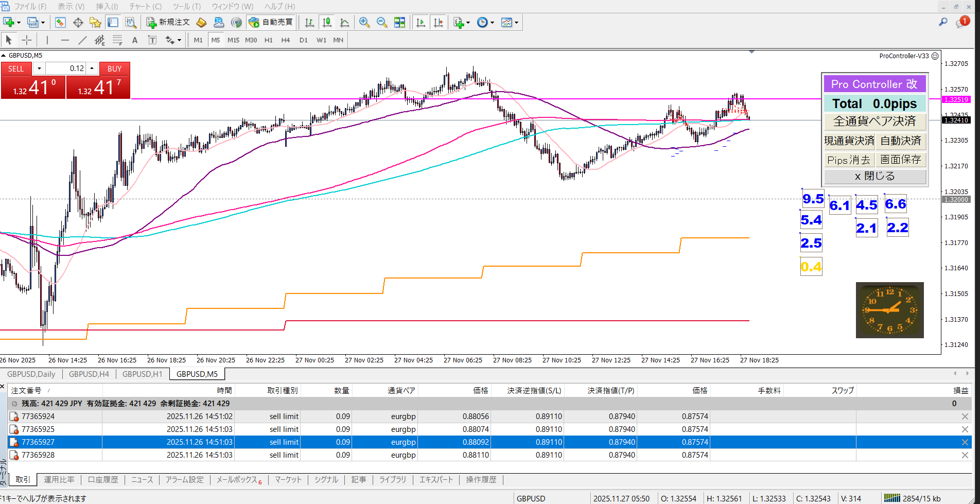This screenshot has height=504, width=980.
Task: Switch chart to candlestick display
Action: point(327,22)
